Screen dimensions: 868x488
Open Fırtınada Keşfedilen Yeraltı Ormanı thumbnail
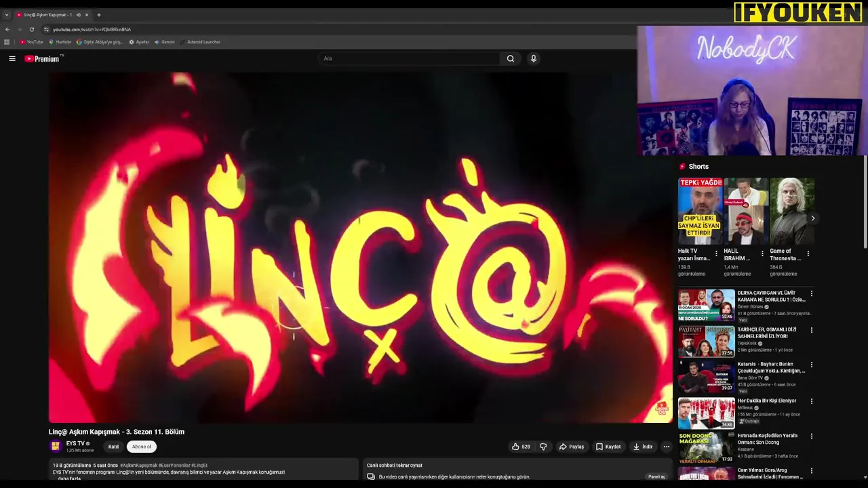(x=707, y=448)
